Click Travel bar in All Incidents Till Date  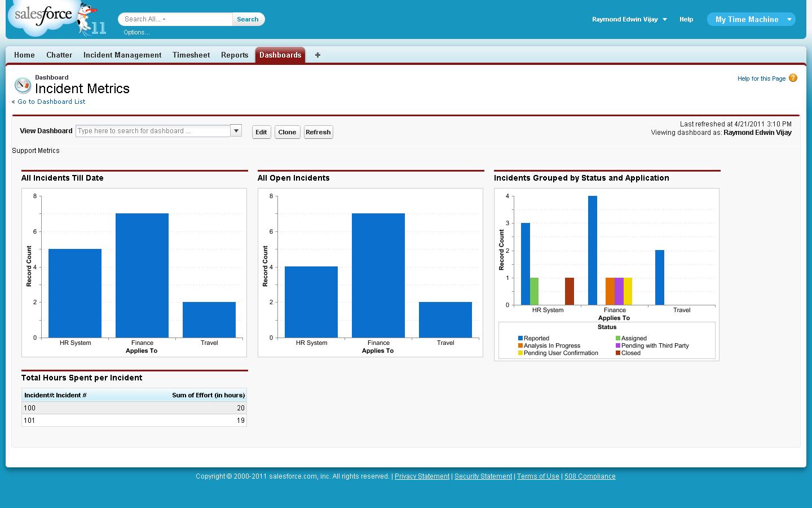209,320
